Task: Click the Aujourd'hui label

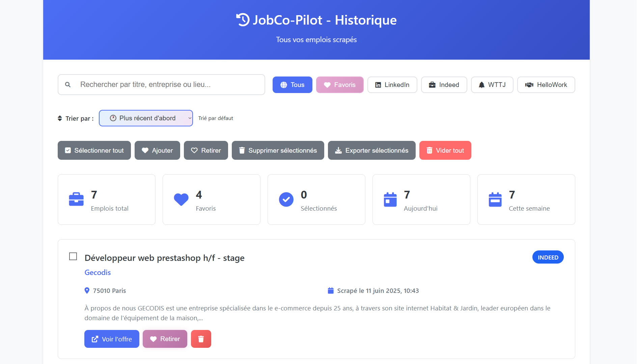Action: point(421,208)
